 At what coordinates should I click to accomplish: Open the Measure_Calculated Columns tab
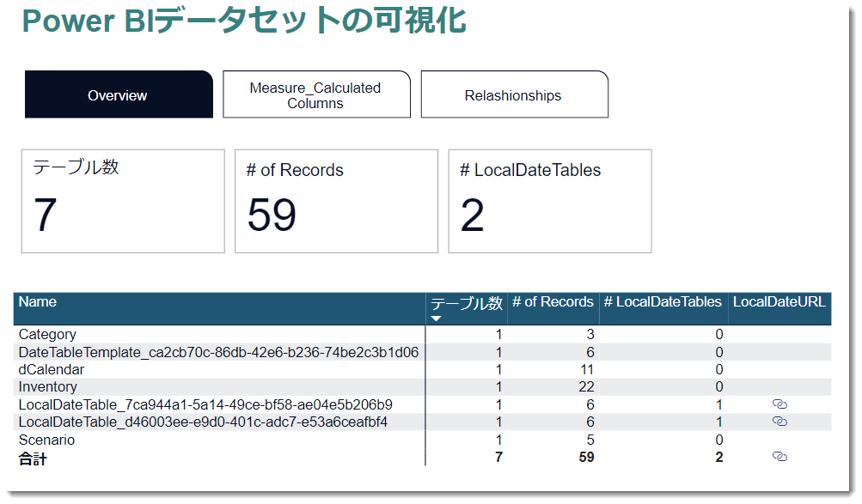point(316,94)
